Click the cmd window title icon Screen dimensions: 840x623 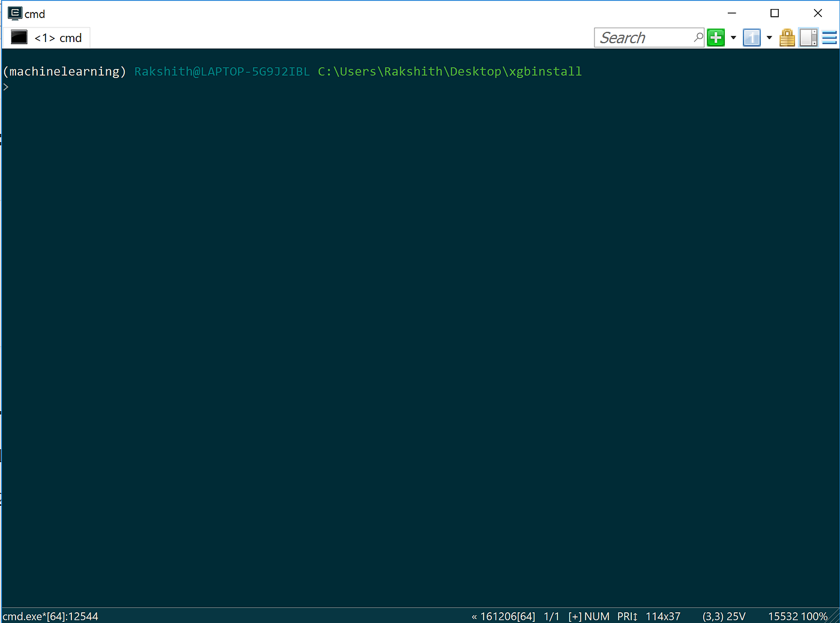[x=15, y=13]
